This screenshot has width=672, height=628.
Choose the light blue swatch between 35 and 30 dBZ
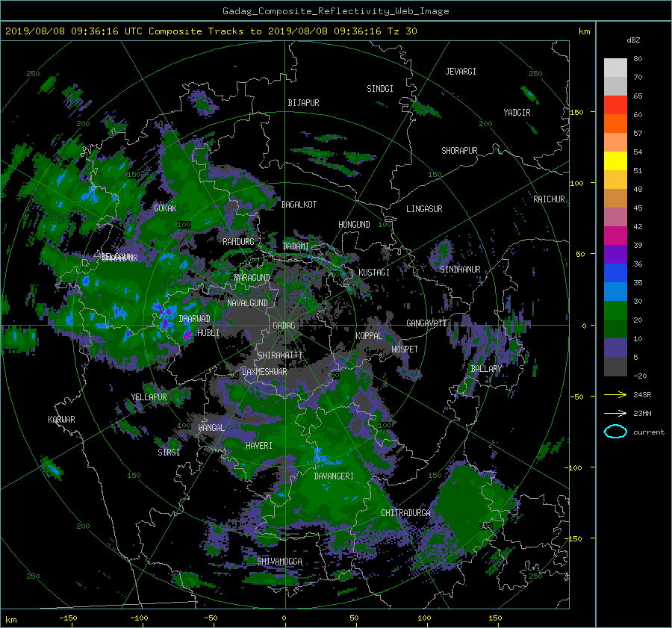coord(615,291)
